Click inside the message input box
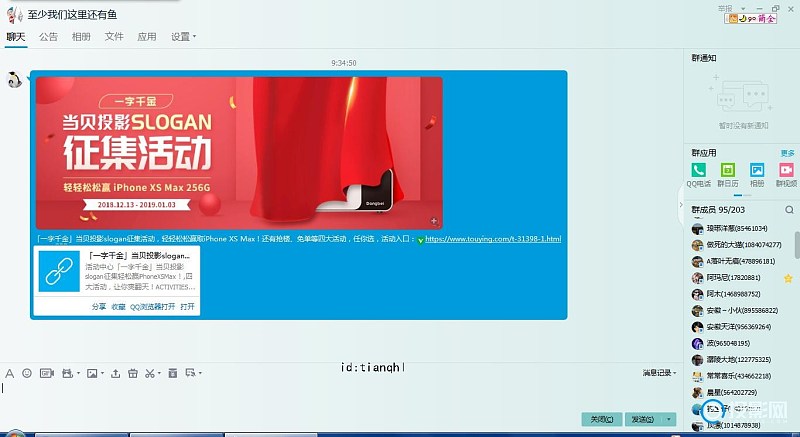800x437 pixels. 339,395
